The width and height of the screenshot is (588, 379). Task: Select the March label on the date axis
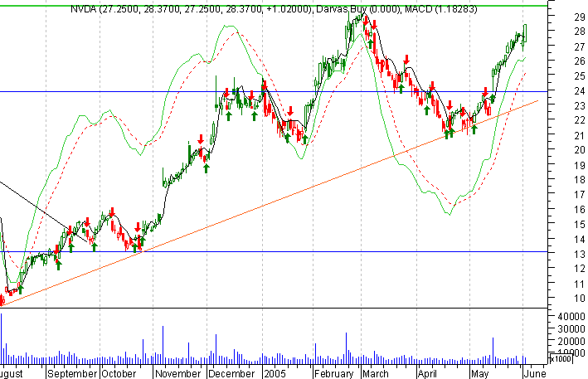376,374
